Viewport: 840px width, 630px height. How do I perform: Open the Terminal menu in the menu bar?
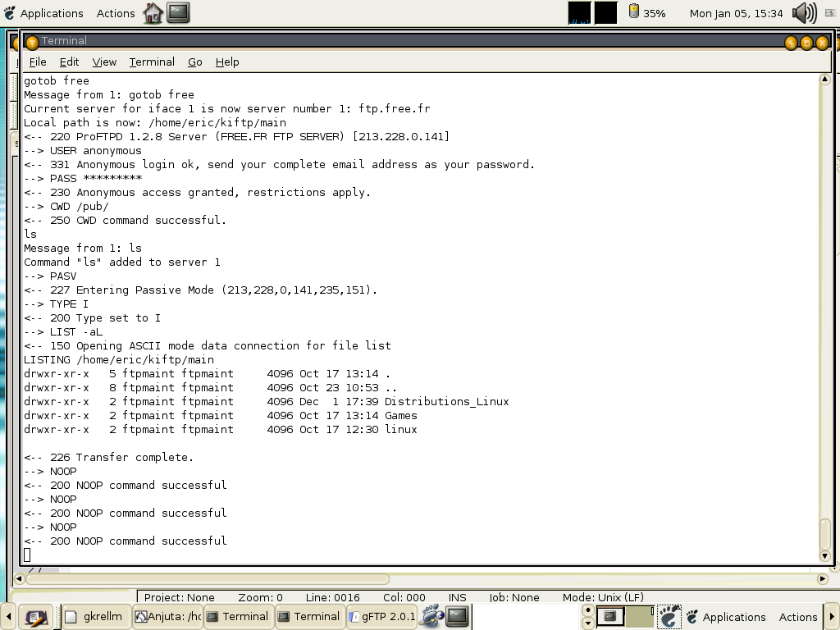152,62
